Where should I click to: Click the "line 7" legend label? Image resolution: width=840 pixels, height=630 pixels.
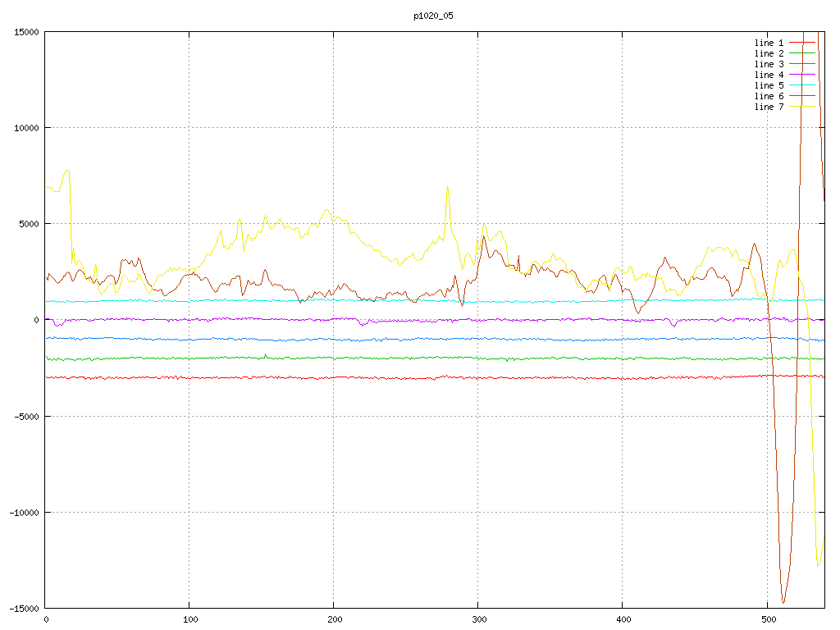769,107
